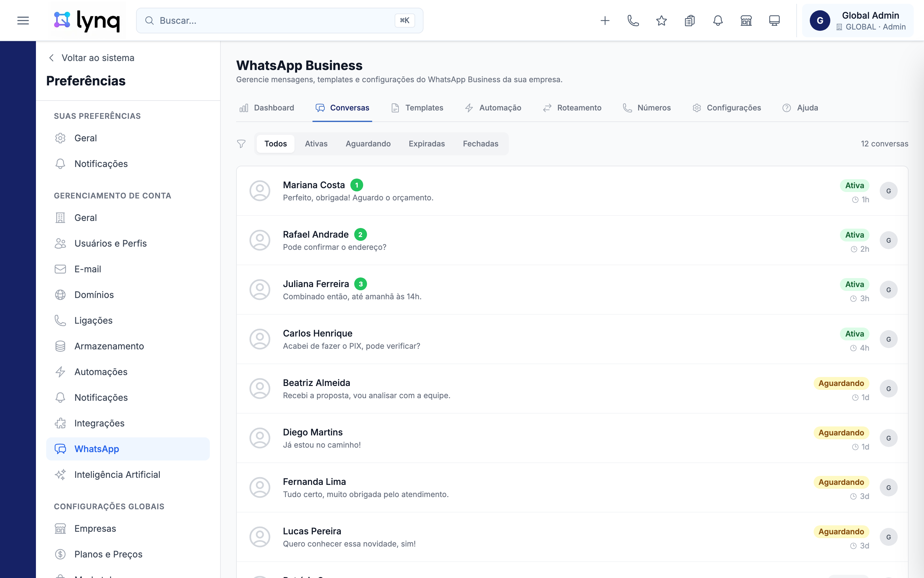Open the clipboard tasks icon

click(x=689, y=21)
